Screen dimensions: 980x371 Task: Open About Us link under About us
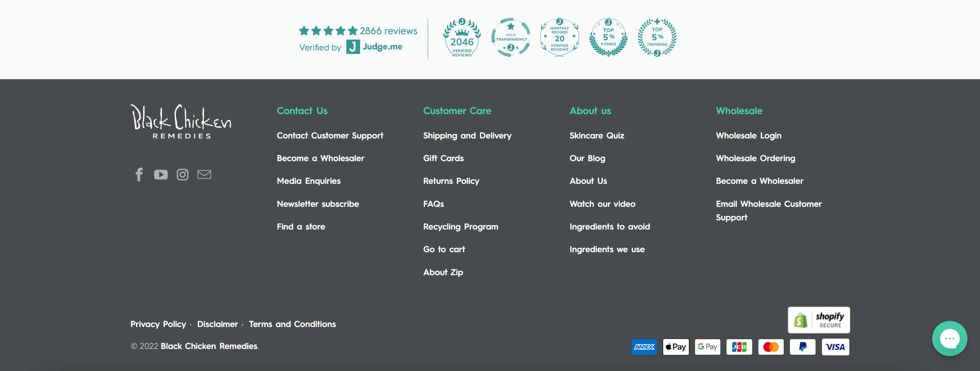(588, 181)
